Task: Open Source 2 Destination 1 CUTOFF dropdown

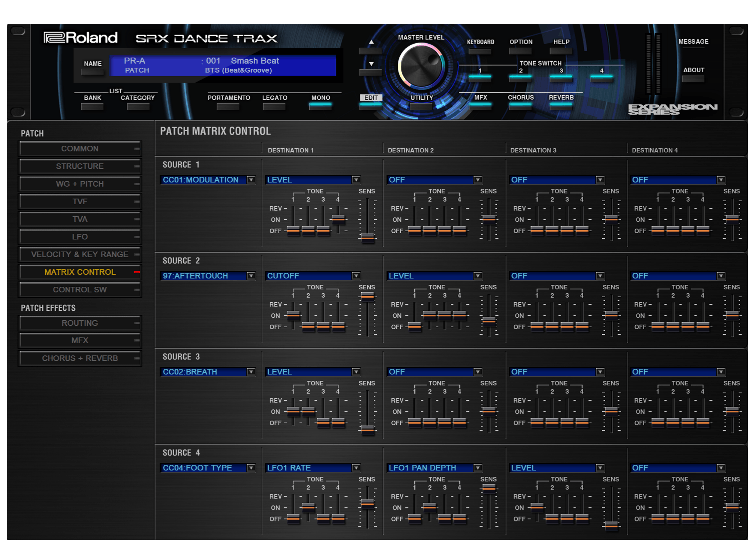Action: pos(313,276)
